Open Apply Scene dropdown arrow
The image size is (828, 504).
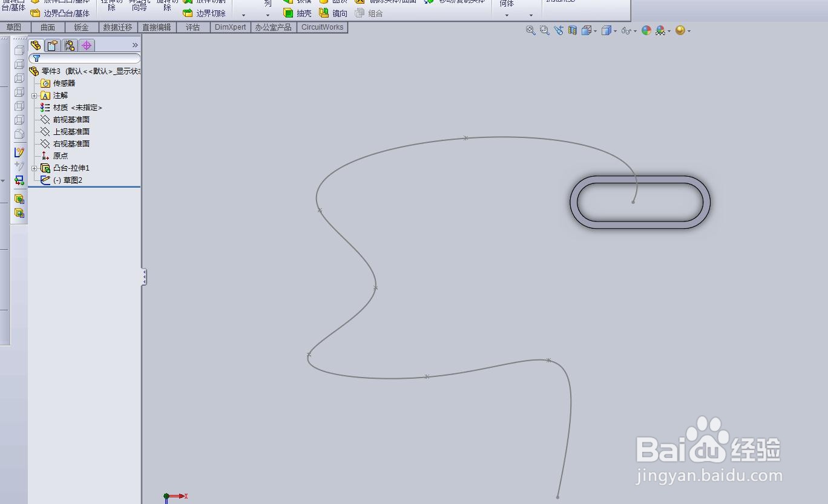point(669,31)
